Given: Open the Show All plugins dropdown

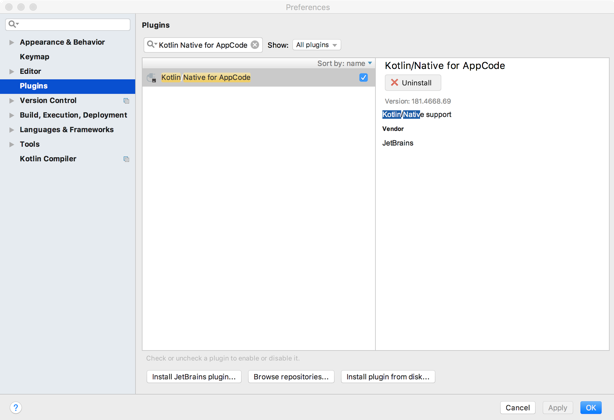Looking at the screenshot, I should [316, 45].
